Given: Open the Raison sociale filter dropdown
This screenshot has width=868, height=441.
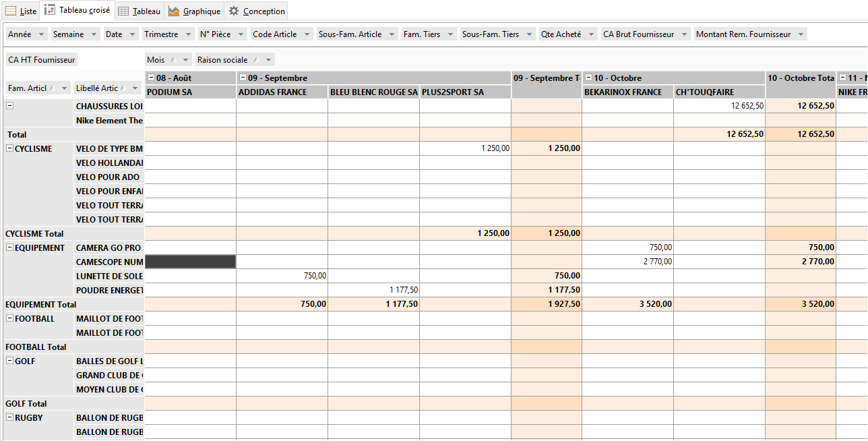Looking at the screenshot, I should click(x=268, y=60).
